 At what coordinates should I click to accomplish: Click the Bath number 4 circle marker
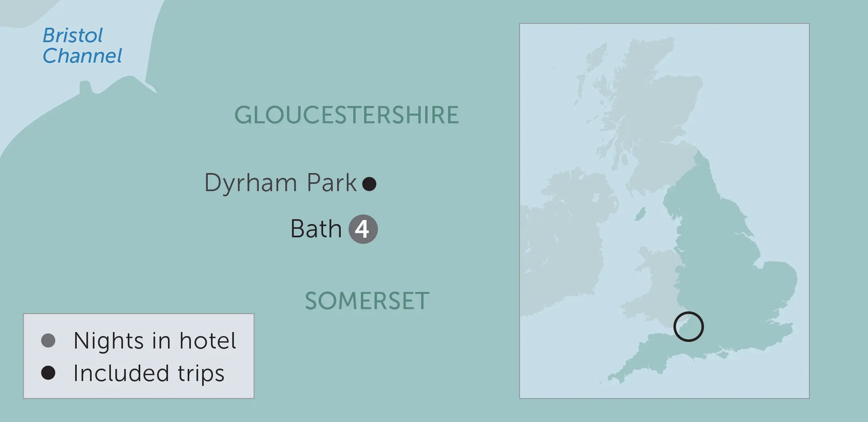click(363, 229)
